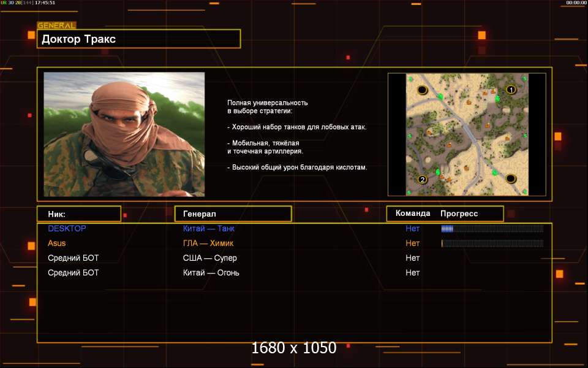Select Средний БОТ in the США — Супер row
This screenshot has width=588, height=368.
click(x=73, y=258)
